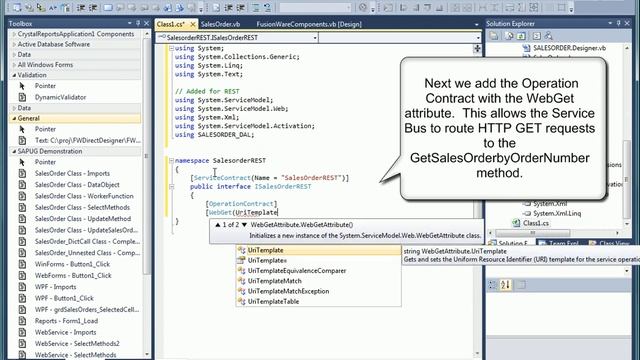This screenshot has width=640, height=360.
Task: Pick UriTemplateMatchException from IntelliSense
Action: 319,291
